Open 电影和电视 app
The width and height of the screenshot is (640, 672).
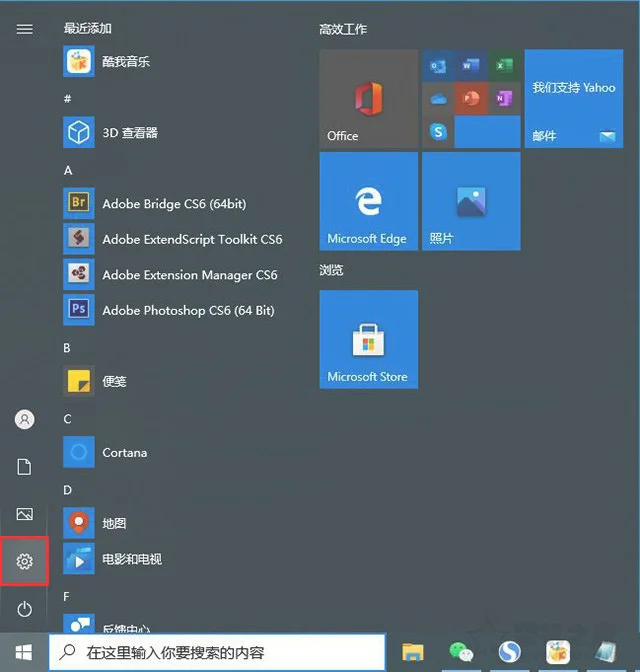[113, 559]
